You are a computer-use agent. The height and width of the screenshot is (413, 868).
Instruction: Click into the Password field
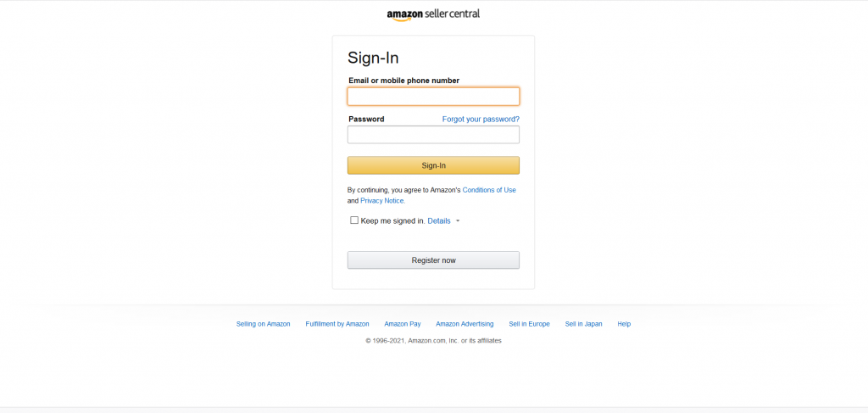pos(433,135)
